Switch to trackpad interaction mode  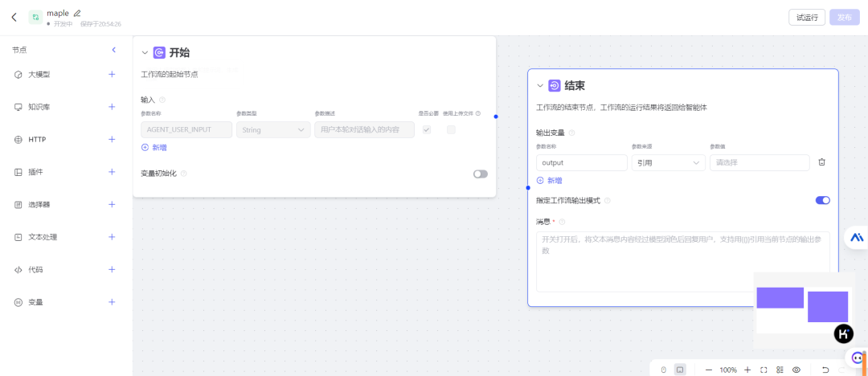pyautogui.click(x=680, y=370)
